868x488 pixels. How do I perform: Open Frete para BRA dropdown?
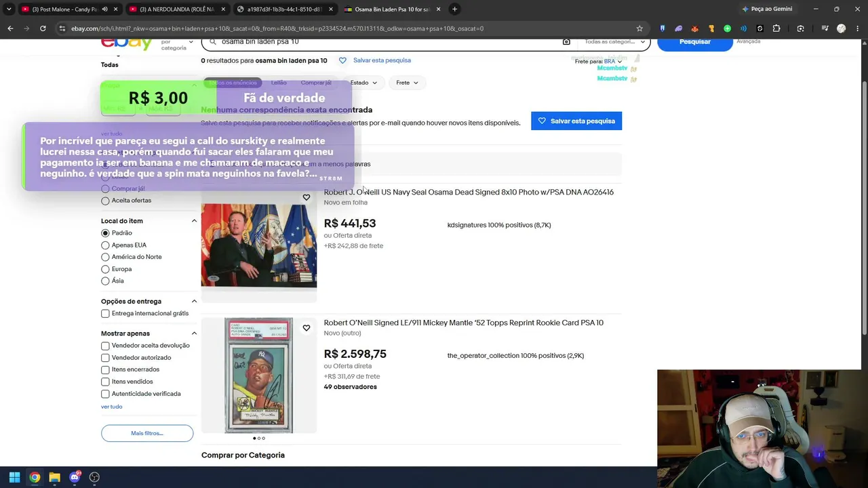point(599,62)
